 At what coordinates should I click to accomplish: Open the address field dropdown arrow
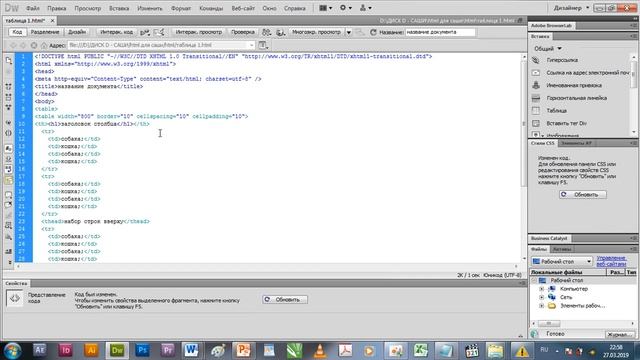[251, 45]
